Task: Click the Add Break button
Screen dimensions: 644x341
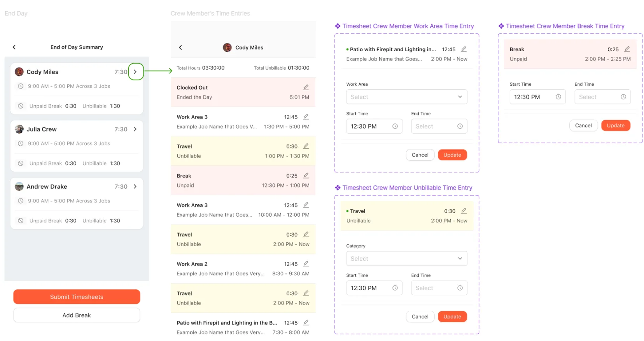Action: 77,315
